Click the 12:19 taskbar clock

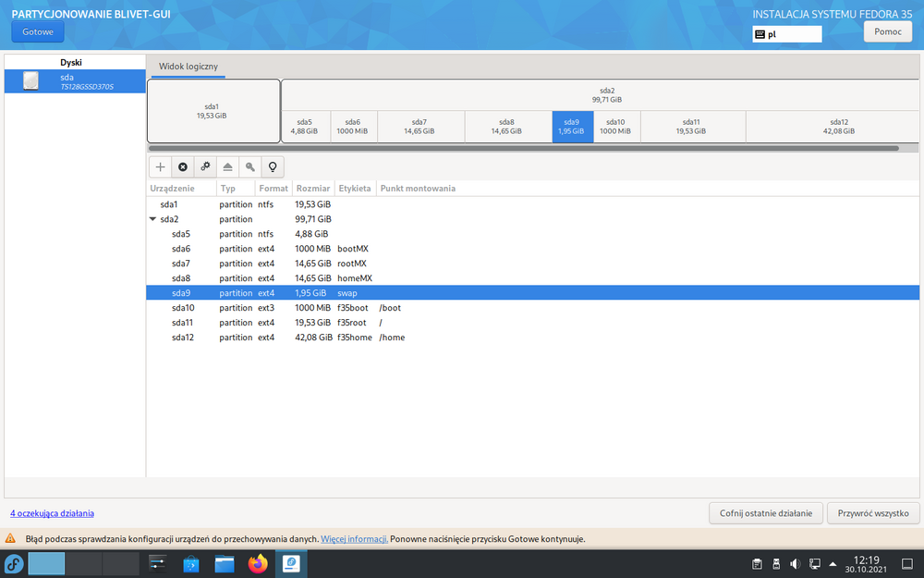coord(866,564)
